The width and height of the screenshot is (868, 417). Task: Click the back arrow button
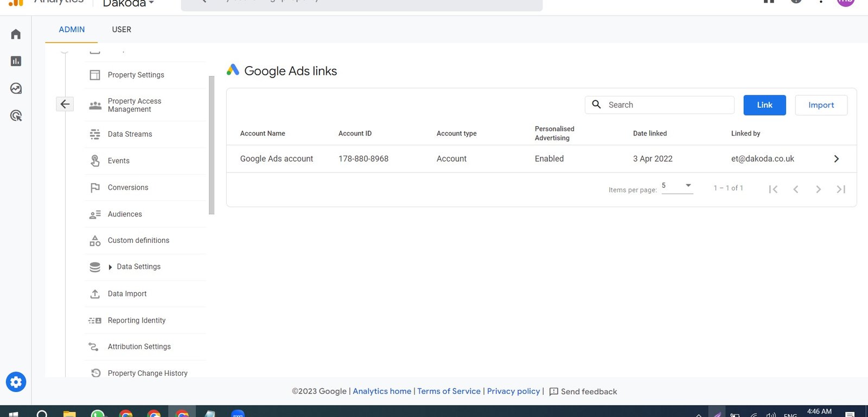click(x=65, y=104)
